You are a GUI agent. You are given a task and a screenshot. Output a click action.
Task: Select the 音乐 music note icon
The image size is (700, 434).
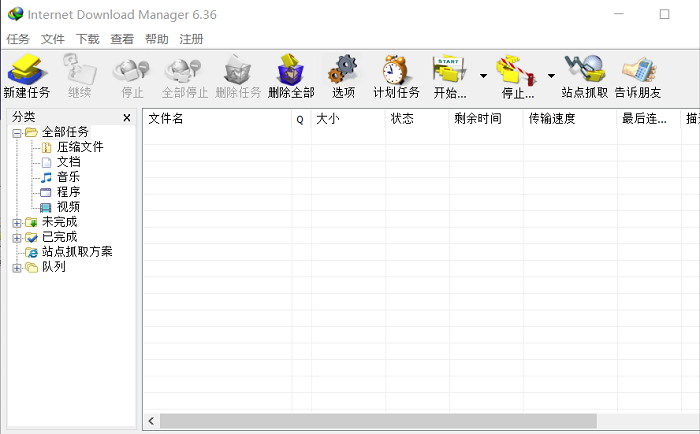46,177
